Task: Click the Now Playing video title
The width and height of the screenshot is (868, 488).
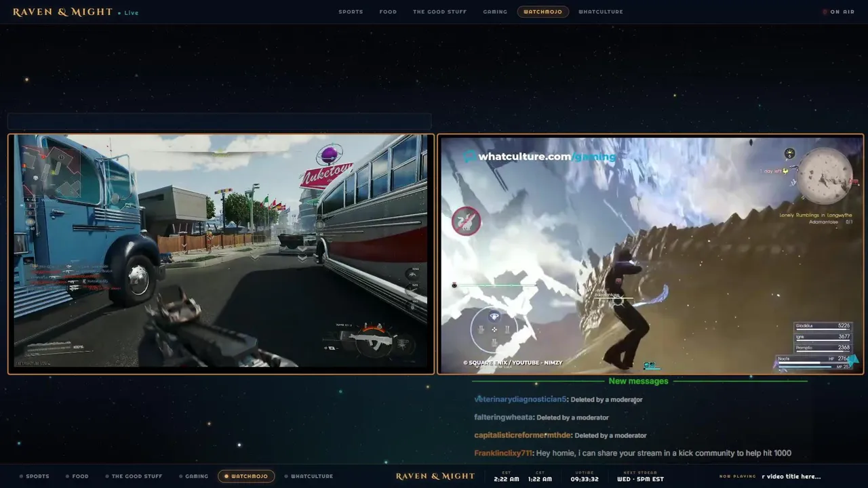Action: click(x=791, y=476)
